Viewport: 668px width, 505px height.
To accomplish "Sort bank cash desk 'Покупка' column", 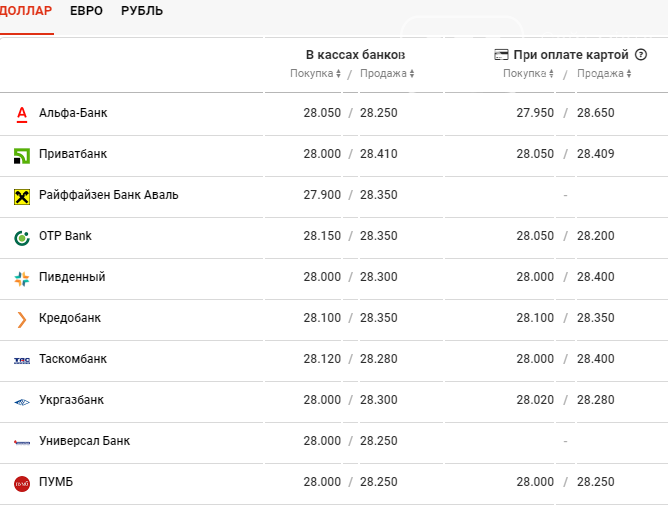I will coord(315,73).
